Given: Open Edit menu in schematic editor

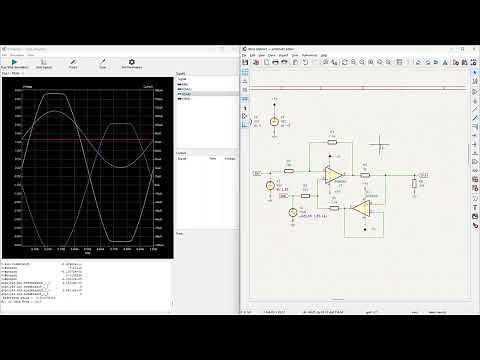Looking at the screenshot, I should 252,55.
